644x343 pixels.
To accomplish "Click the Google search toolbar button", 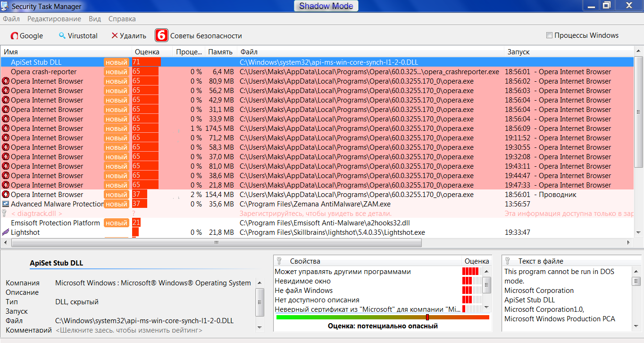I will click(x=27, y=35).
